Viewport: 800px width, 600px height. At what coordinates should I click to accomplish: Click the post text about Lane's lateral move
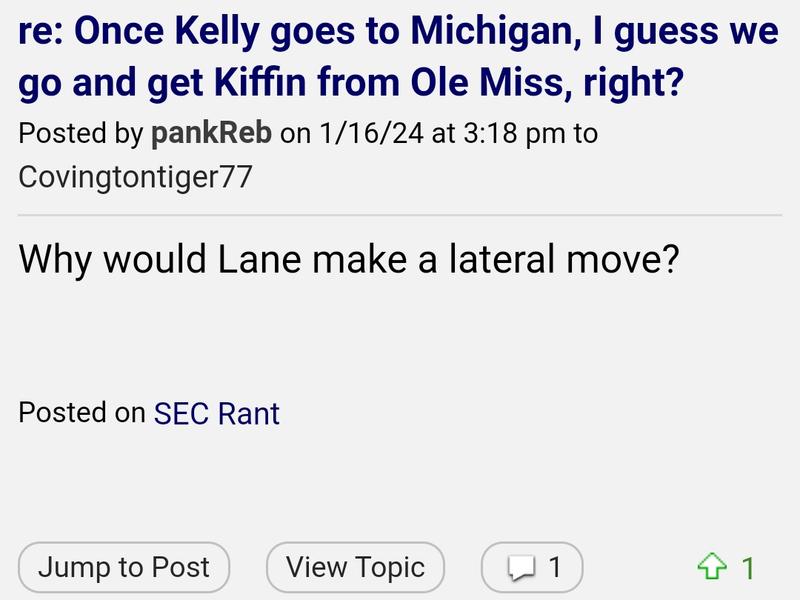(349, 260)
